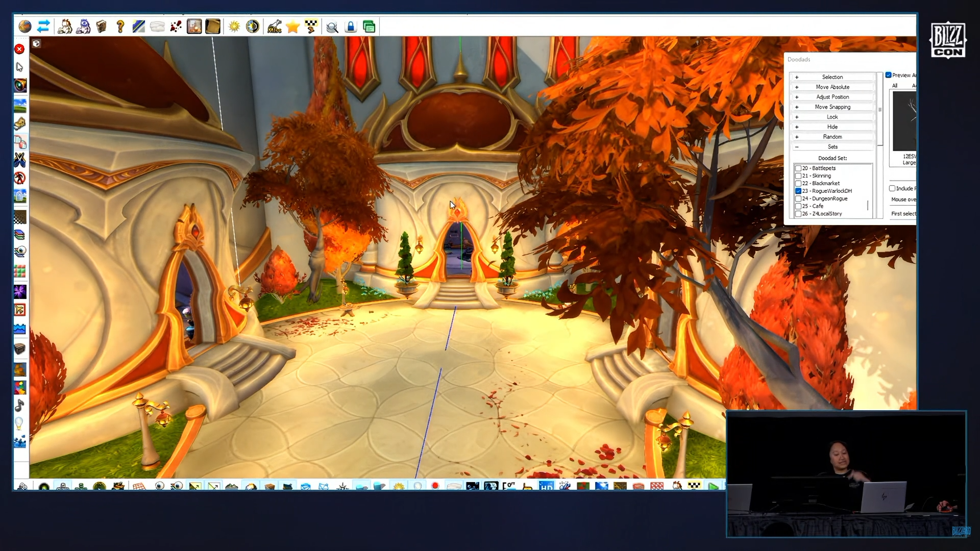980x551 pixels.
Task: Click the green play button in bottom toolbar
Action: tap(713, 486)
